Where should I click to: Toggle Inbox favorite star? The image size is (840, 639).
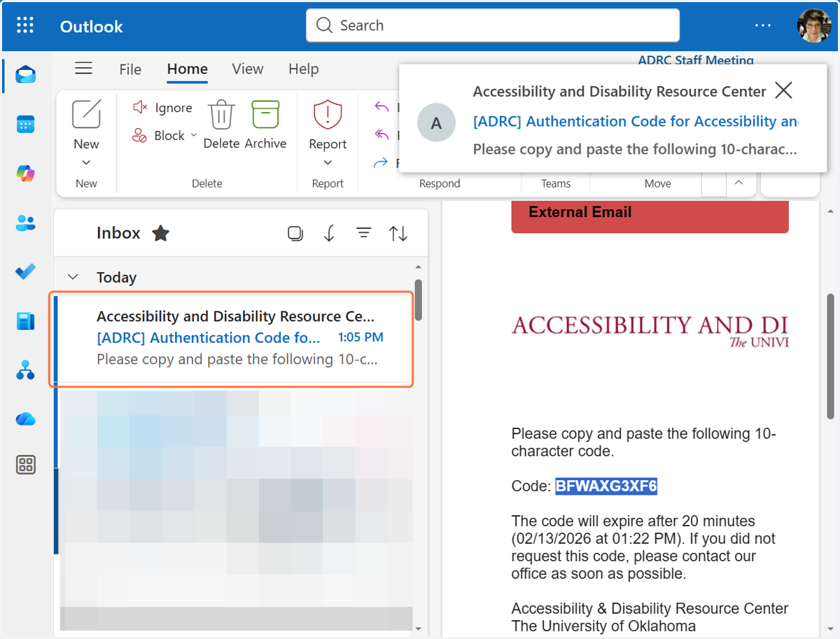[x=161, y=233]
